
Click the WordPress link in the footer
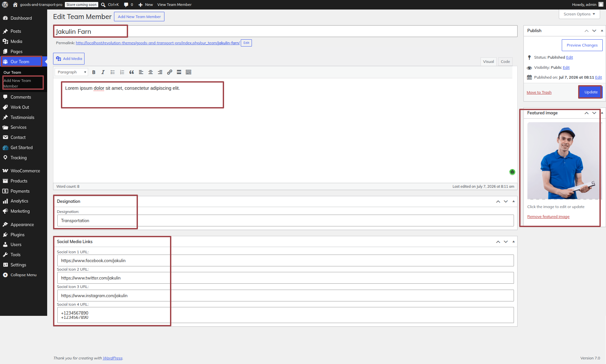click(x=113, y=358)
